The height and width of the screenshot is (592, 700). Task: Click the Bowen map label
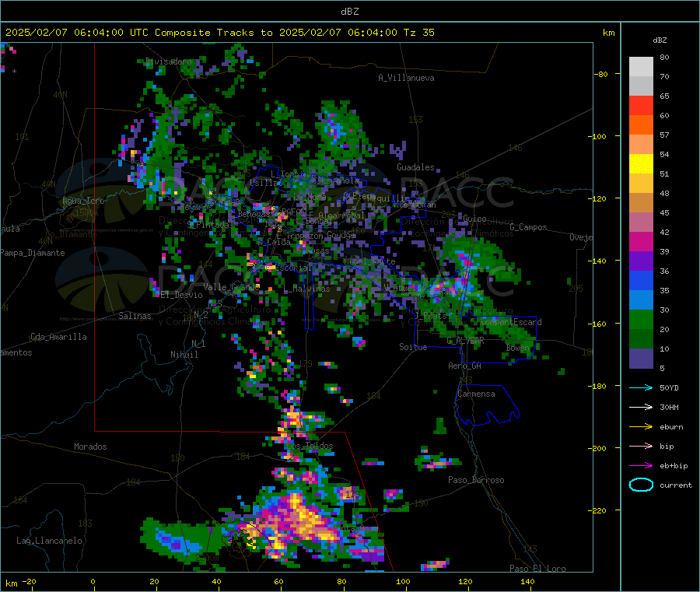click(518, 347)
